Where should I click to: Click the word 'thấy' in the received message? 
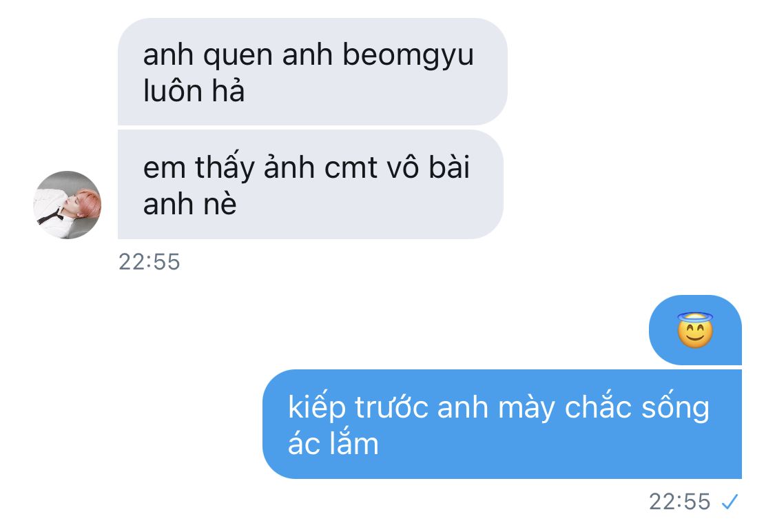(225, 167)
